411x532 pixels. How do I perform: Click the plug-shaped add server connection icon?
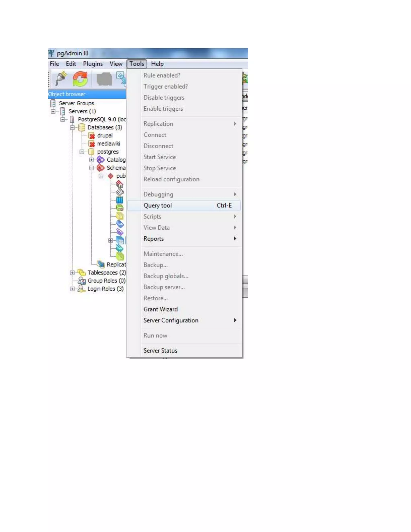tap(61, 78)
